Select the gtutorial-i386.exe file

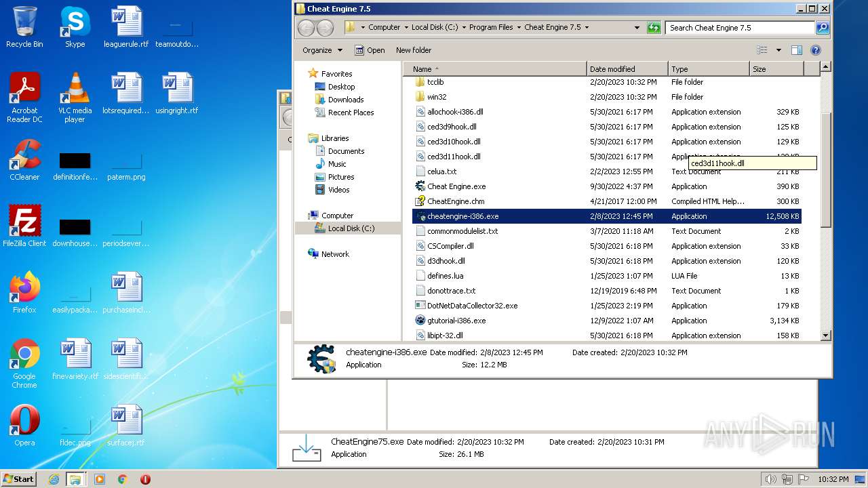point(456,321)
